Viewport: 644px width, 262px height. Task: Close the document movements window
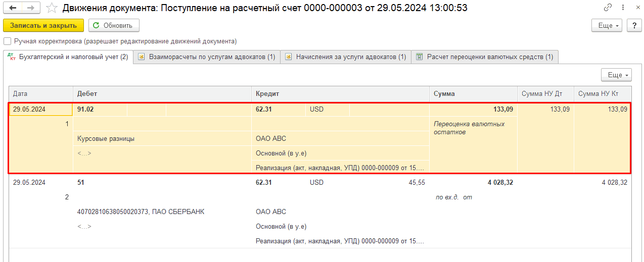(x=634, y=8)
